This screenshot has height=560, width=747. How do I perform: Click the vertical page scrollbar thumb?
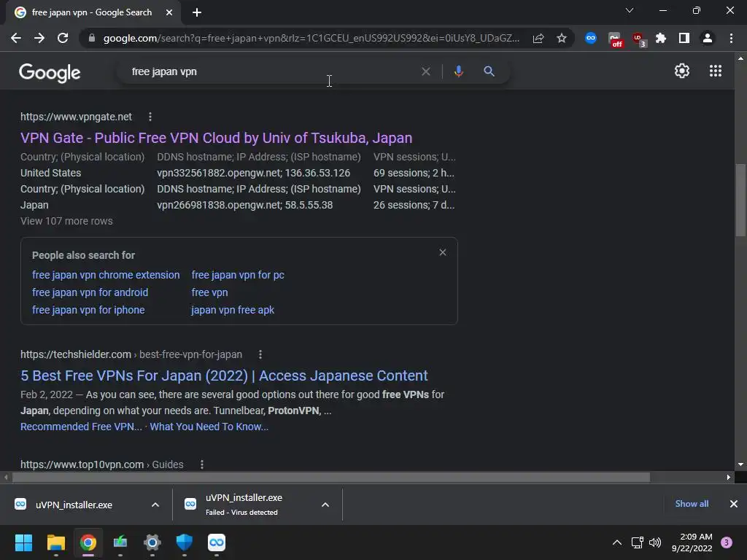(x=740, y=200)
